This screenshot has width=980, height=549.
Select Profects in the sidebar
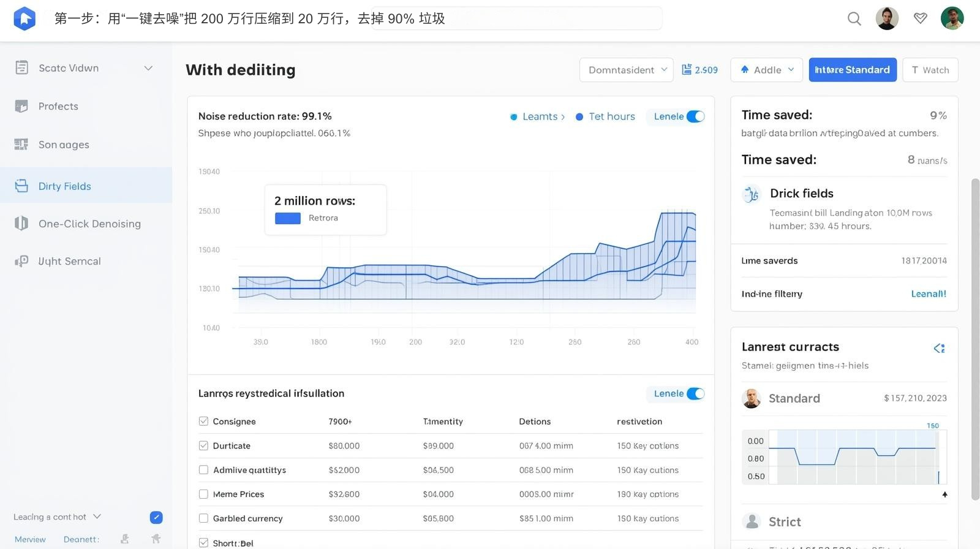(x=58, y=106)
